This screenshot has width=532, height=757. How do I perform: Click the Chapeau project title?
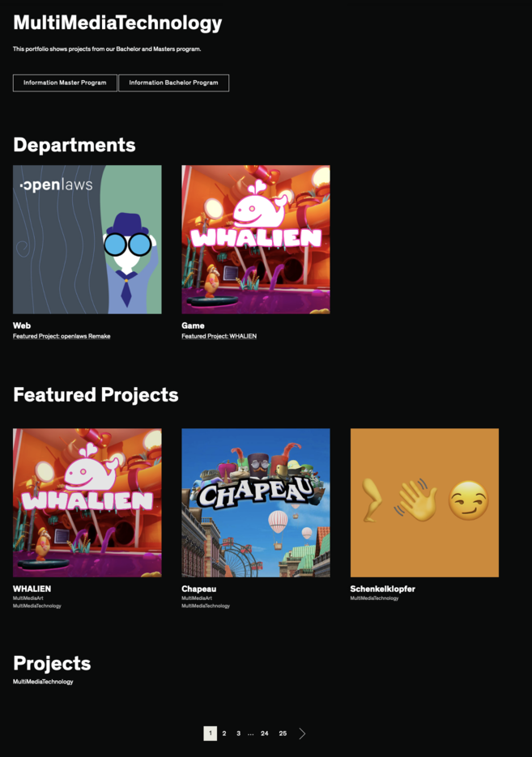click(x=199, y=589)
